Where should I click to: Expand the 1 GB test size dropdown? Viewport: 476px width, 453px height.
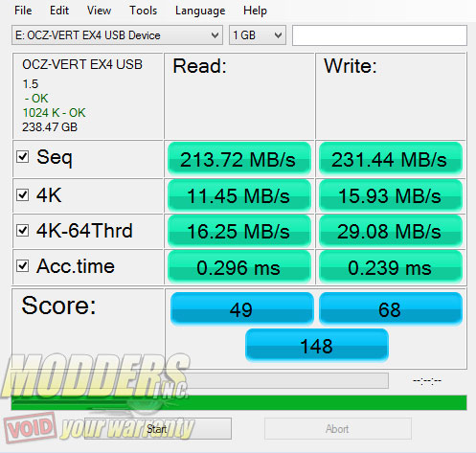(x=258, y=35)
